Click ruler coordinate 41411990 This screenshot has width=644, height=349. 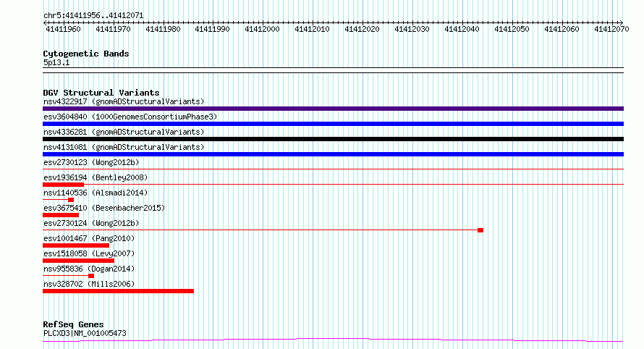point(212,29)
